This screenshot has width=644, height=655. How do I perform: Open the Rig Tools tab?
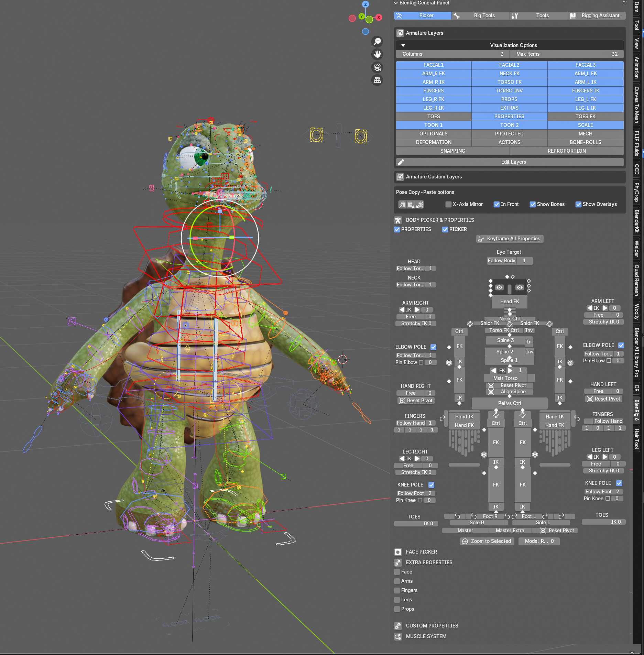click(480, 15)
